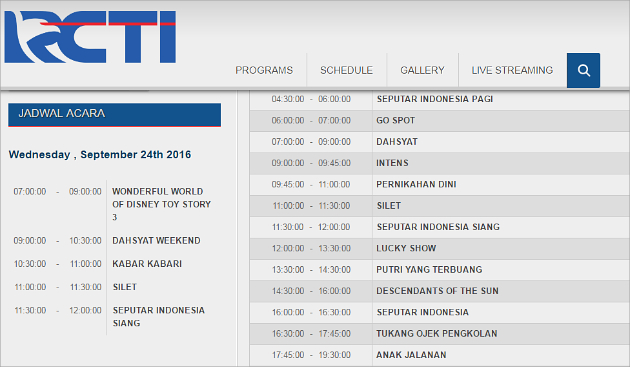Viewport: 630px width, 367px height.
Task: Click SILET in the sidebar schedule
Action: pos(125,287)
